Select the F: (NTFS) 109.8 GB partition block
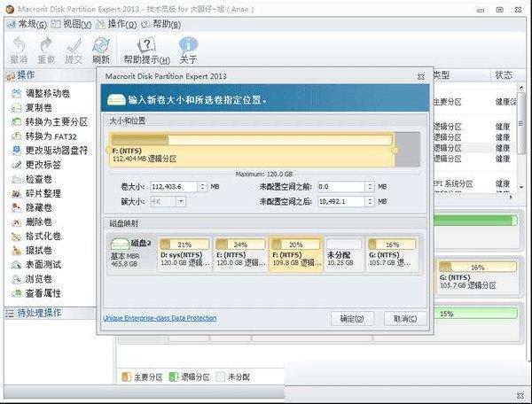Screen dimensions: 532x404 [x=296, y=254]
